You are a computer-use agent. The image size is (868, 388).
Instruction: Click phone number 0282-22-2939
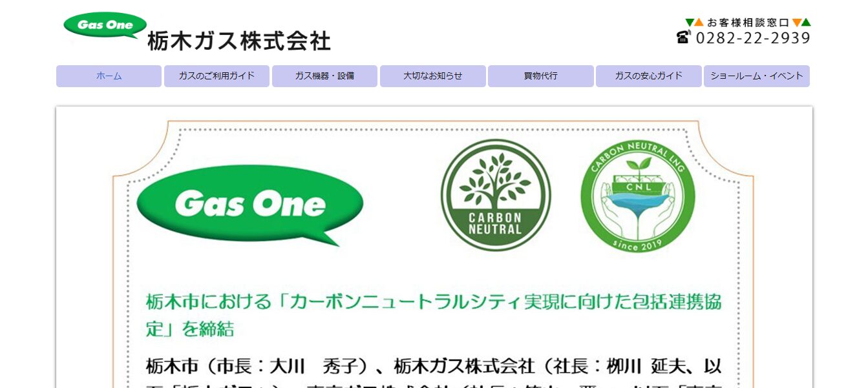click(x=753, y=38)
